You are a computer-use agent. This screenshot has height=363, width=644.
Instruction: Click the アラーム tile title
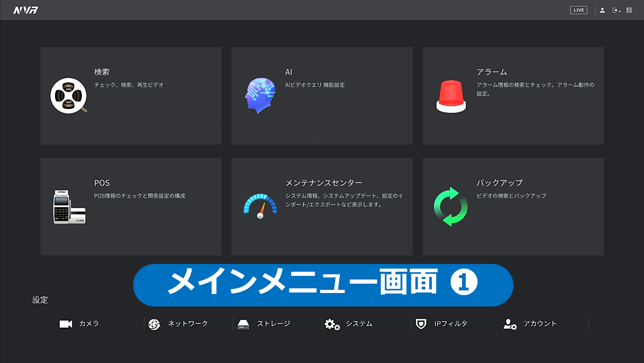pyautogui.click(x=492, y=72)
